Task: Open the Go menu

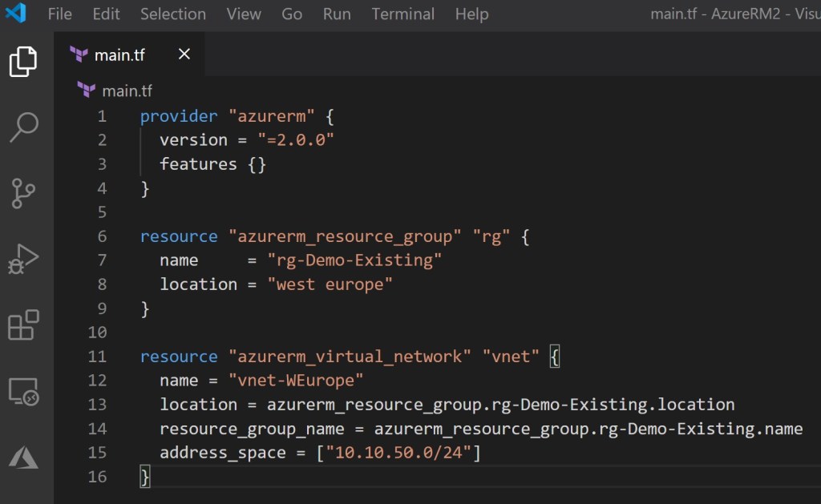Action: point(292,14)
